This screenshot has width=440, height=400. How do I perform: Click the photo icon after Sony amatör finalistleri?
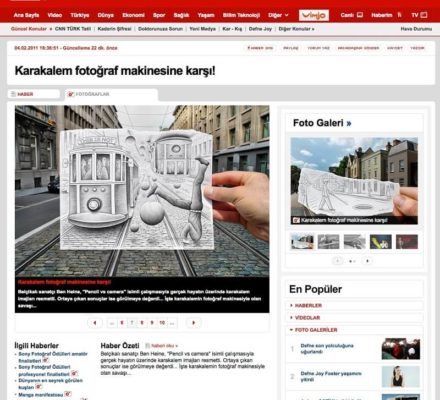(46, 360)
